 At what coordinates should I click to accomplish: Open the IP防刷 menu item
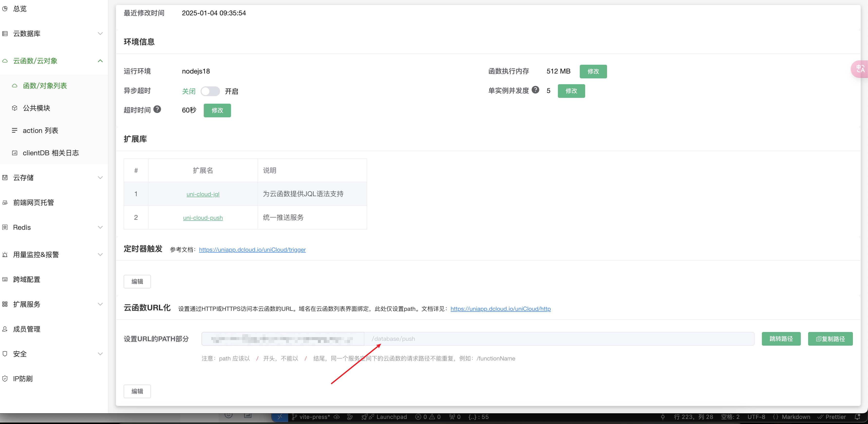[x=54, y=379]
